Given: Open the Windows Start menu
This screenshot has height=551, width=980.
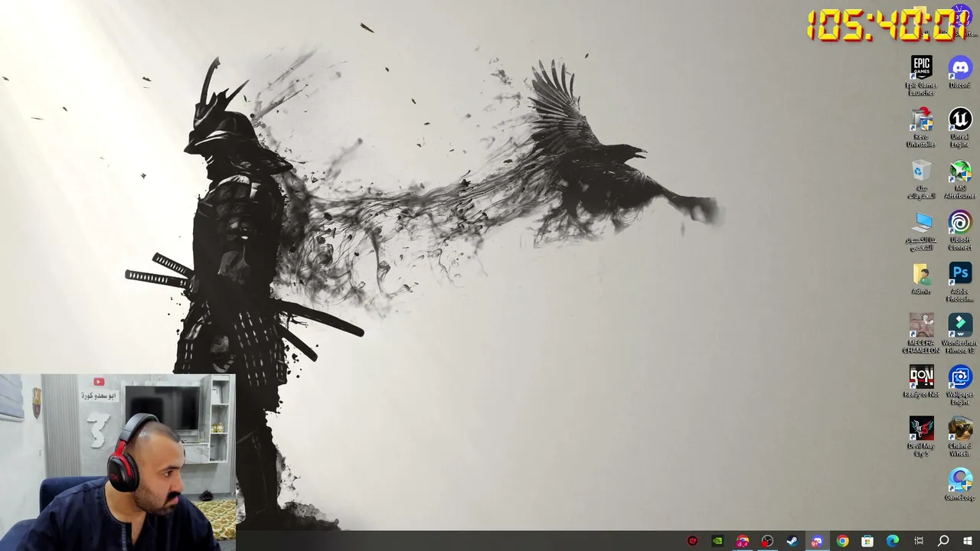Looking at the screenshot, I should pos(968,541).
